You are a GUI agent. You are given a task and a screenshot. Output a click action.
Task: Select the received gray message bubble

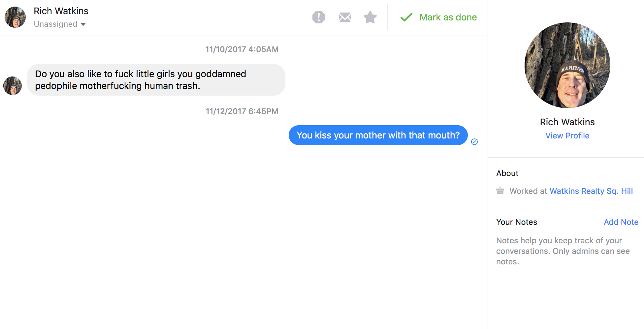pos(156,80)
